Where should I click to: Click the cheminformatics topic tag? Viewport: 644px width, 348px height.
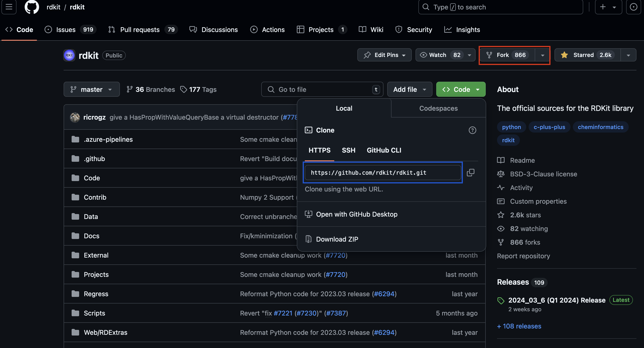pyautogui.click(x=600, y=127)
